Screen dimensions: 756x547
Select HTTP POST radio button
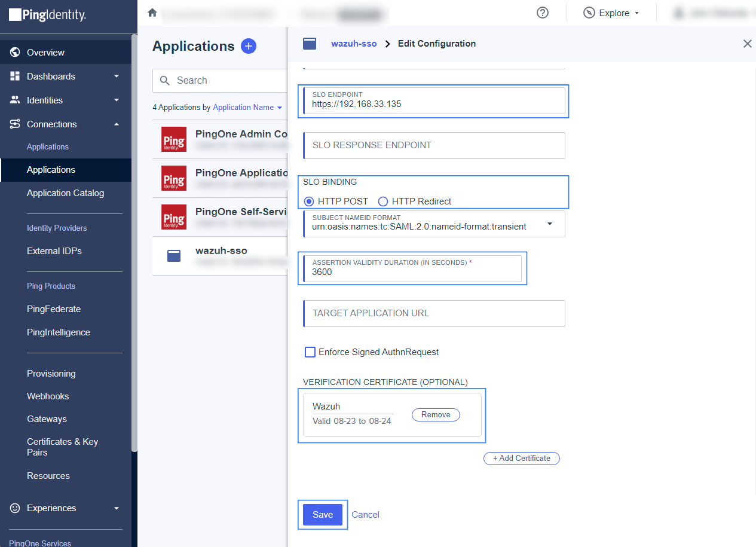tap(309, 201)
